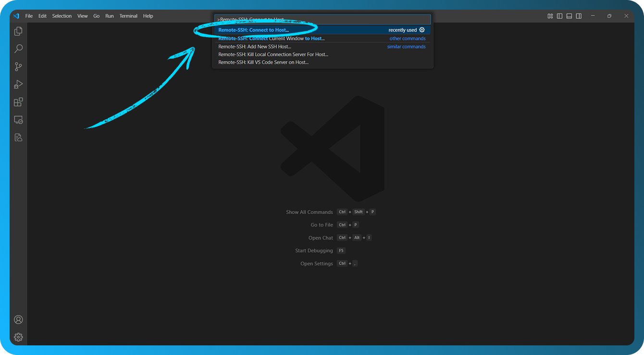The width and height of the screenshot is (644, 355).
Task: Show other commands in palette
Action: [x=407, y=38]
